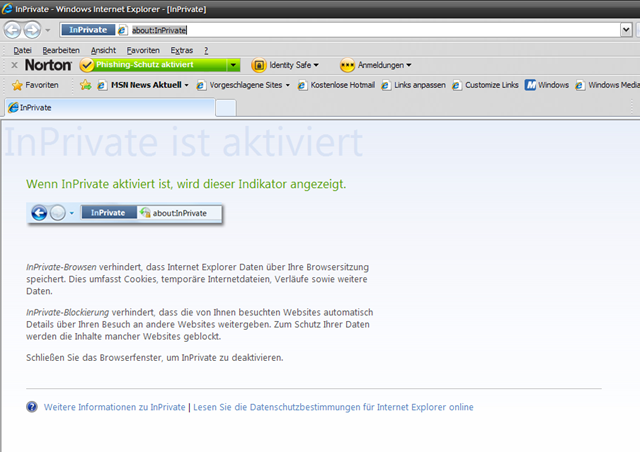The image size is (640, 452).
Task: Open the Bearbeiten menu
Action: point(61,50)
